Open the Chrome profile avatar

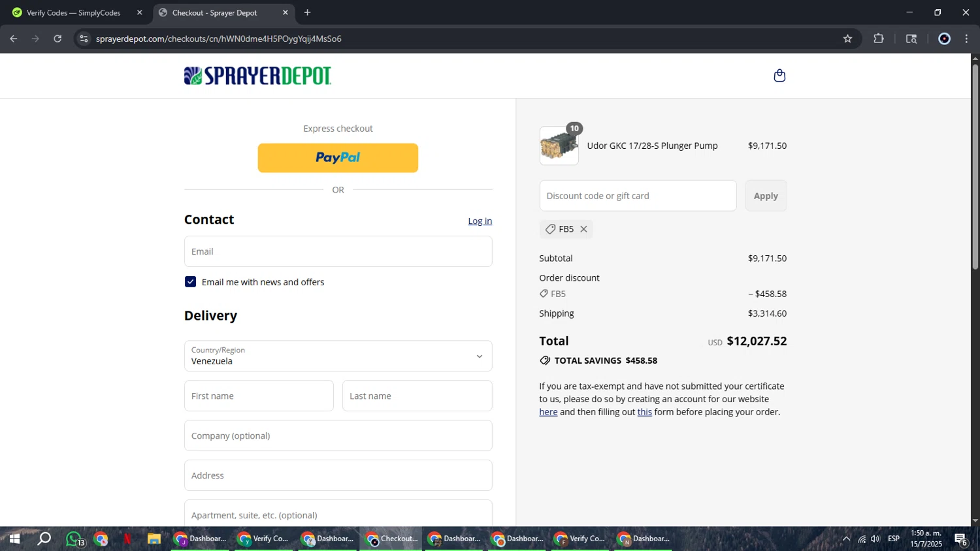[944, 39]
